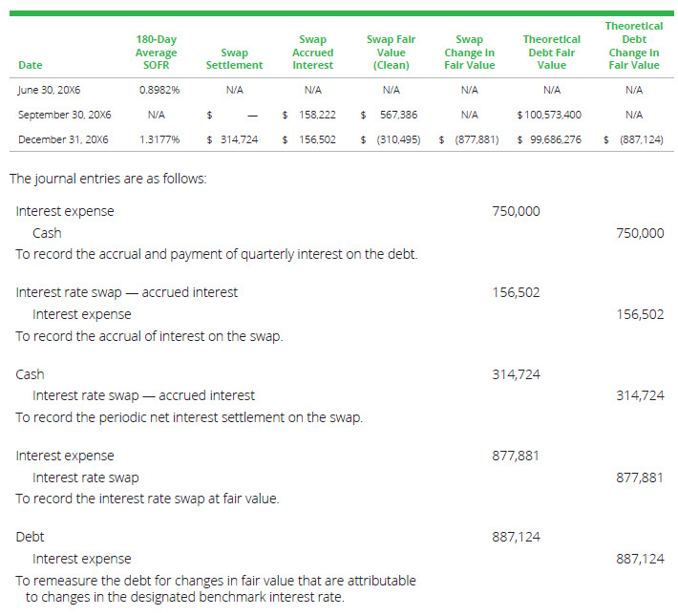
Task: Click the 'Theoretical Debt Fair Value' column header
Action: [x=551, y=53]
